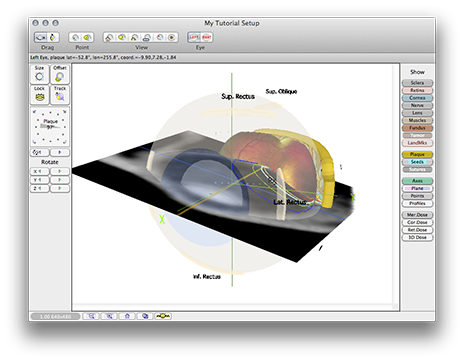Activate the Lock plaque button
This screenshot has height=361, width=464.
(39, 95)
